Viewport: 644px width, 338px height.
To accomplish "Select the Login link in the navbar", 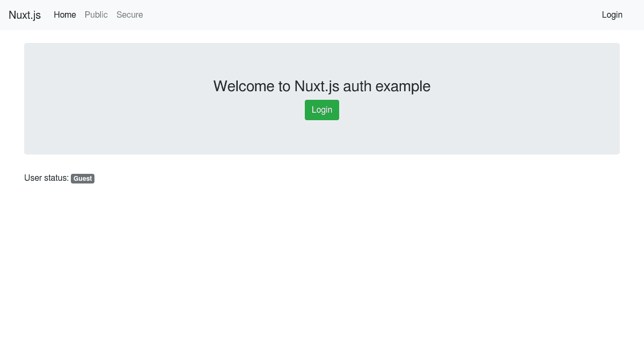I will tap(612, 15).
